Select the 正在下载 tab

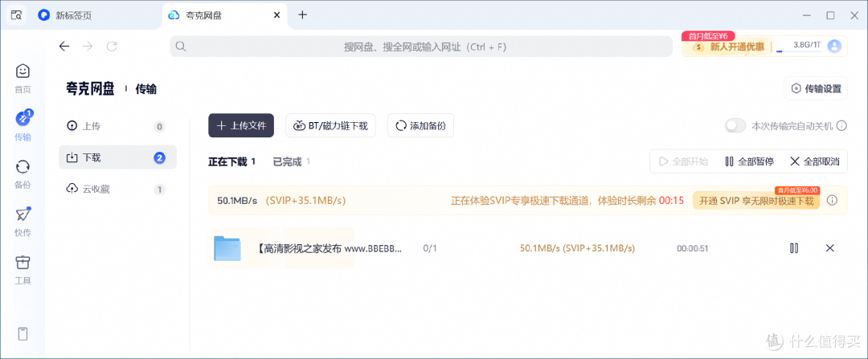tap(232, 161)
